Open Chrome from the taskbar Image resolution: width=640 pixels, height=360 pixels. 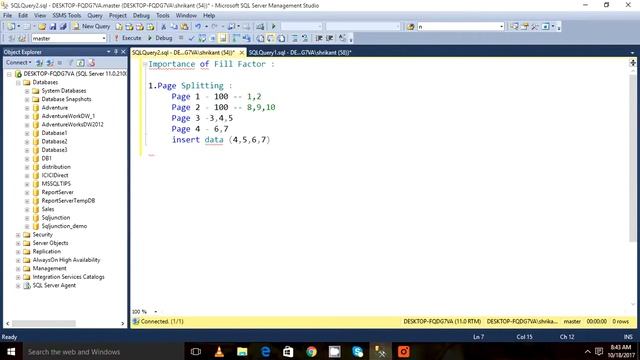click(311, 351)
